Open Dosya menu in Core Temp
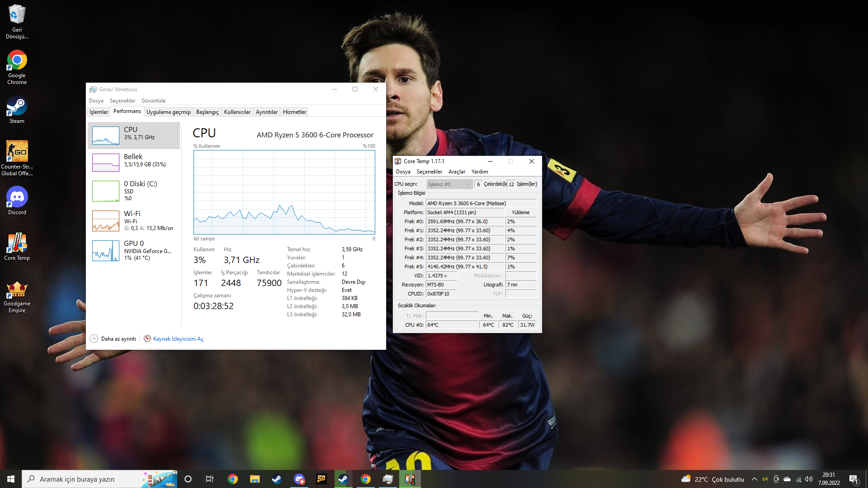The height and width of the screenshot is (488, 868). [x=403, y=172]
